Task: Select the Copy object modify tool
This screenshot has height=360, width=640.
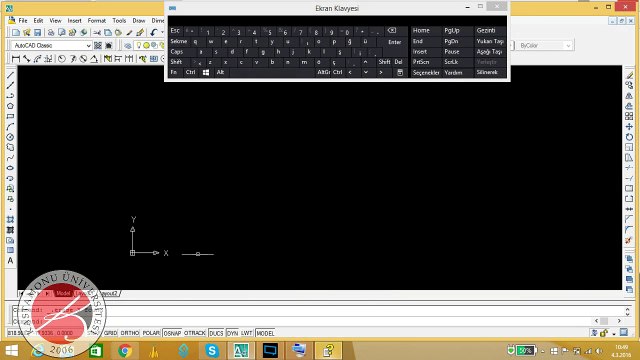Action: coord(629,85)
